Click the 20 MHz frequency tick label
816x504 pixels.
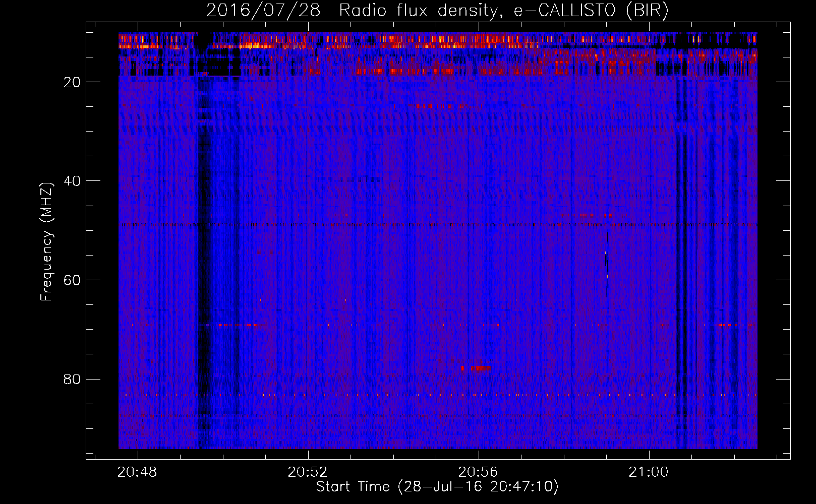73,82
